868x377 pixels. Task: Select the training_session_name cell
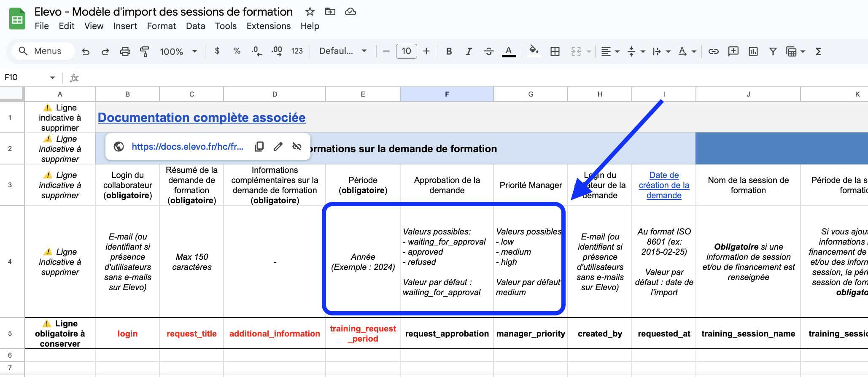(748, 334)
